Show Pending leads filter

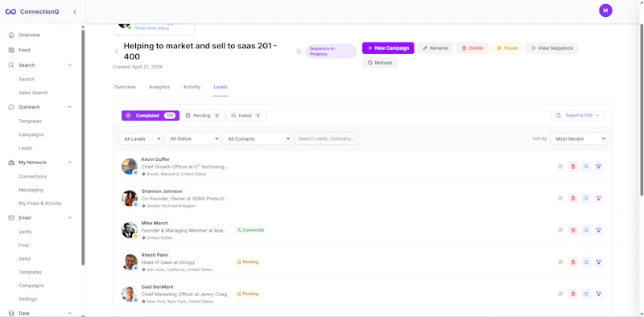point(203,115)
